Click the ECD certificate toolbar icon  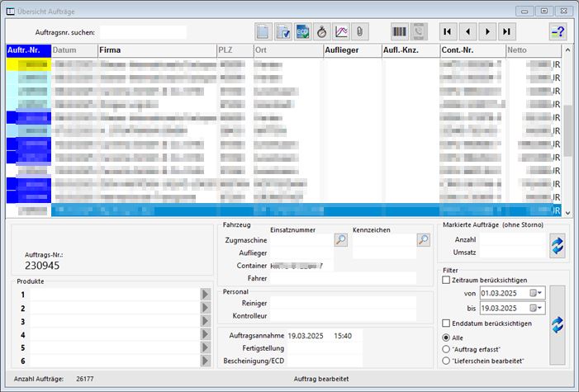point(302,31)
